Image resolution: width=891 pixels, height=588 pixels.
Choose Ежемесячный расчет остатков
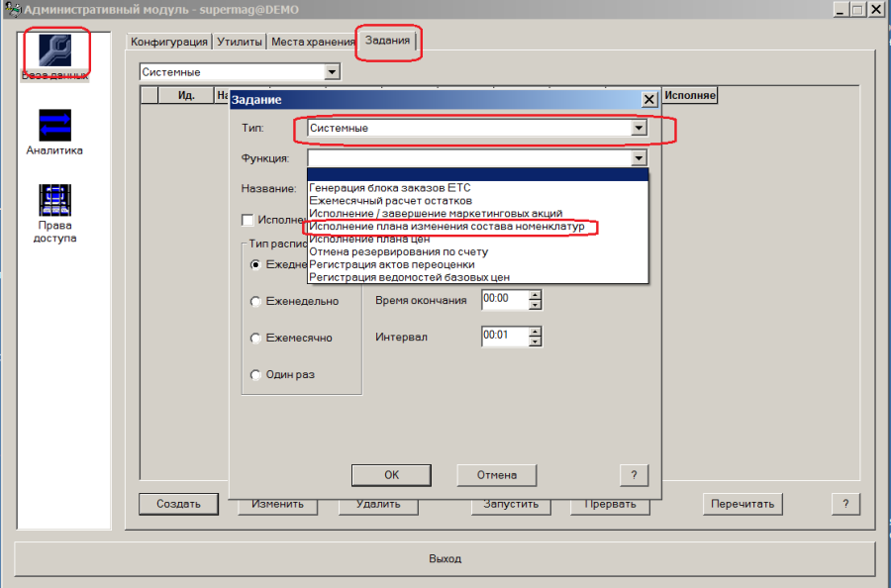click(x=477, y=201)
